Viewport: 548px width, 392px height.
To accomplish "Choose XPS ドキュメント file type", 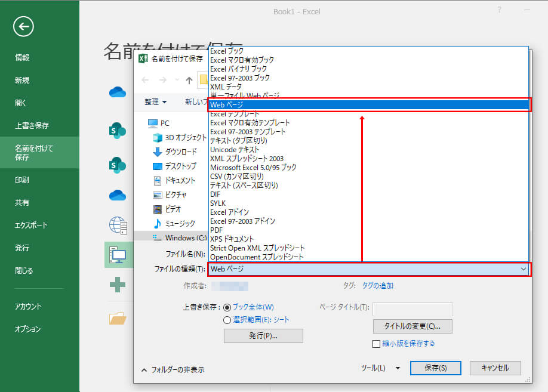I will (x=232, y=239).
